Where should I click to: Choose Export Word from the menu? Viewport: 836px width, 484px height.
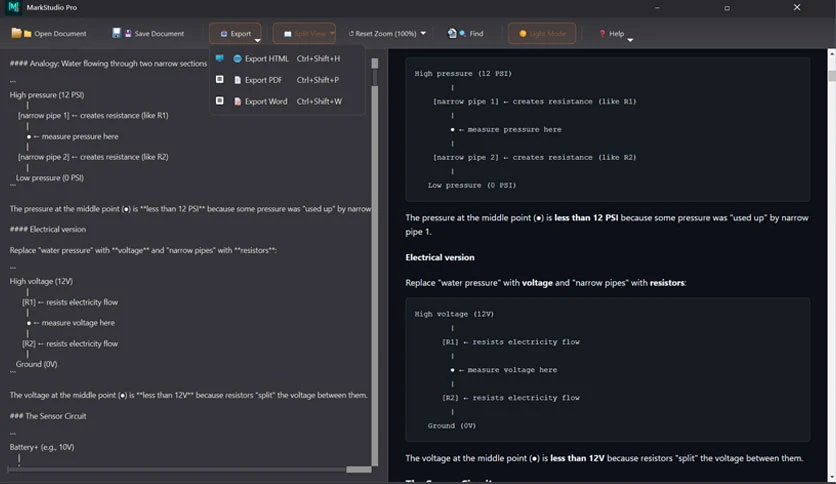(x=287, y=101)
